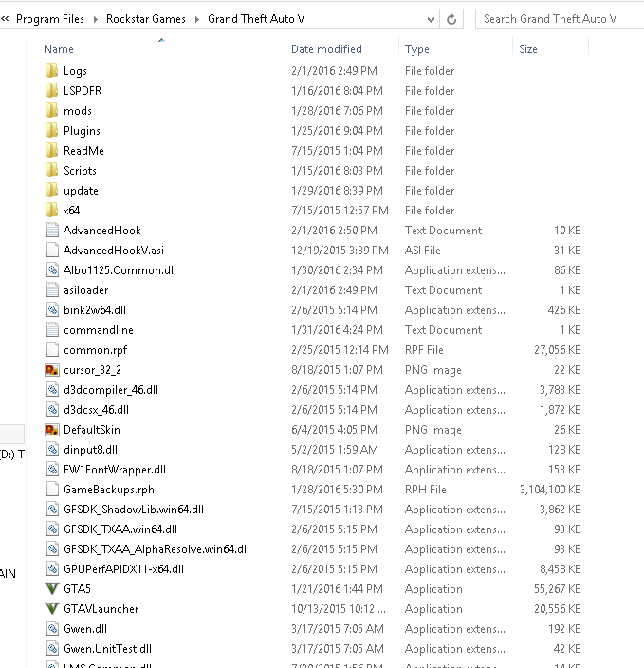This screenshot has width=644, height=668.
Task: Expand the arrow after Program Files breadcrumb
Action: [x=96, y=19]
